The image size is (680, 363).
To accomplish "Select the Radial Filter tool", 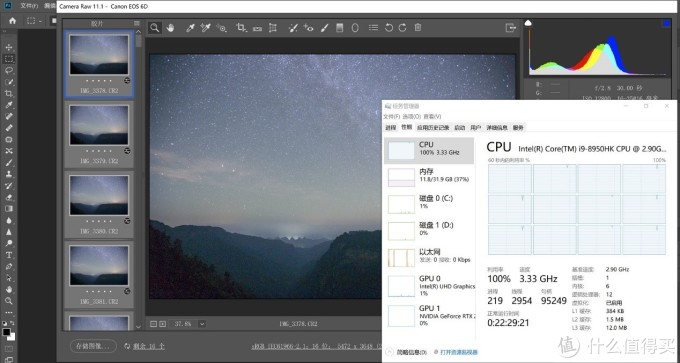I will click(x=355, y=28).
